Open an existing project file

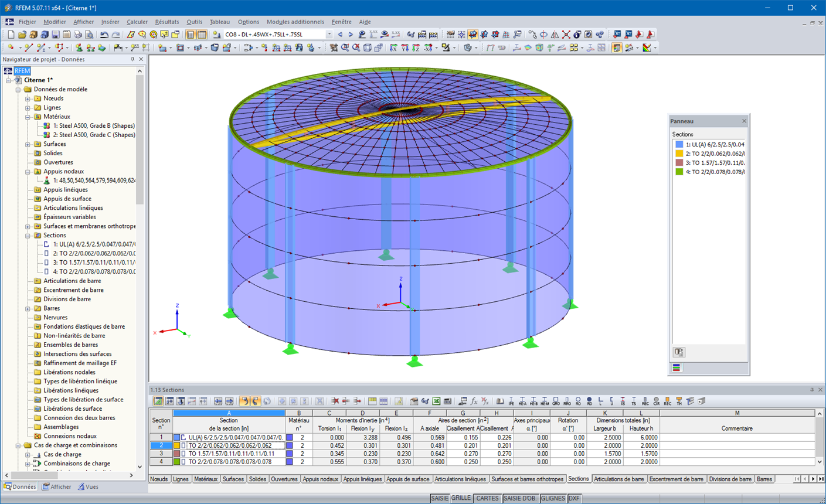pos(22,34)
